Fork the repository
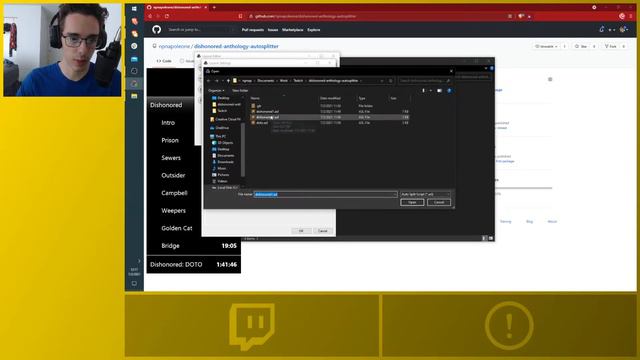This screenshot has width=640, height=360. click(x=611, y=47)
